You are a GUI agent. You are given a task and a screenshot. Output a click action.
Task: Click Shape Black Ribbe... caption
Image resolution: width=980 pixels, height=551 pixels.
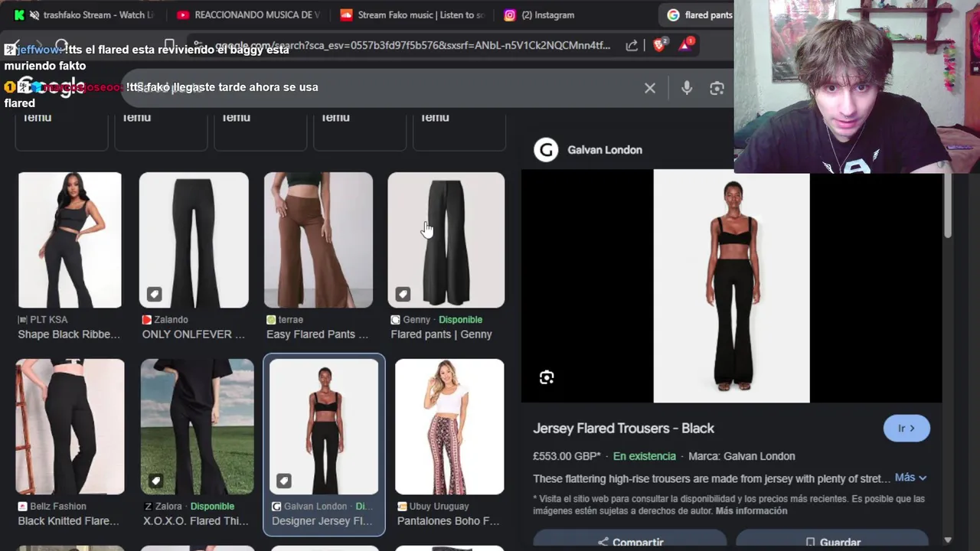[69, 334]
